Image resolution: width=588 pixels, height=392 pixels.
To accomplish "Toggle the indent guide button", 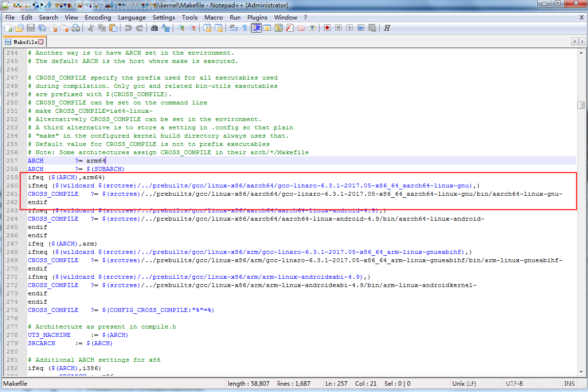I will pos(256,28).
